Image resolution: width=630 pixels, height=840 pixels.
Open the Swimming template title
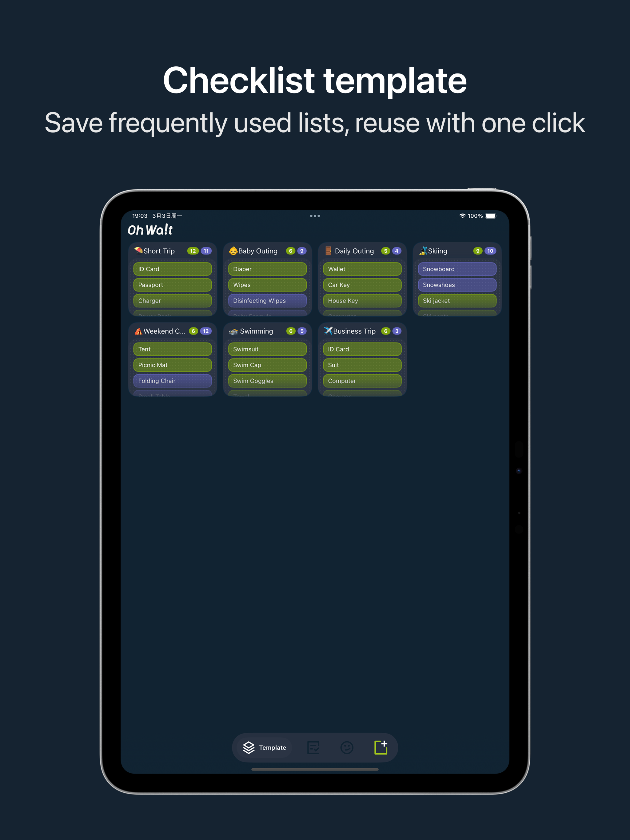[257, 331]
